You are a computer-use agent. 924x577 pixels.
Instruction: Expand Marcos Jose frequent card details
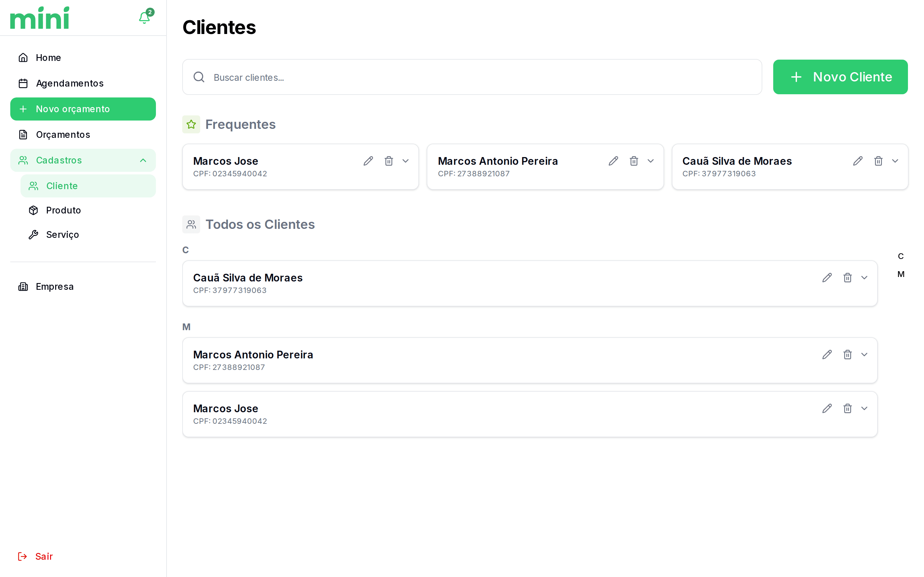coord(406,161)
